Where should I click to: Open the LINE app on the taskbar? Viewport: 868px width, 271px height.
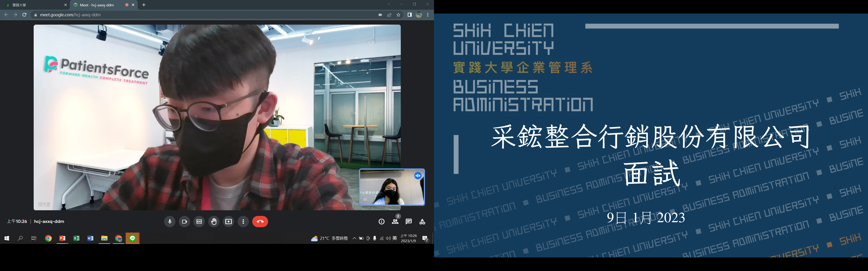[x=132, y=238]
